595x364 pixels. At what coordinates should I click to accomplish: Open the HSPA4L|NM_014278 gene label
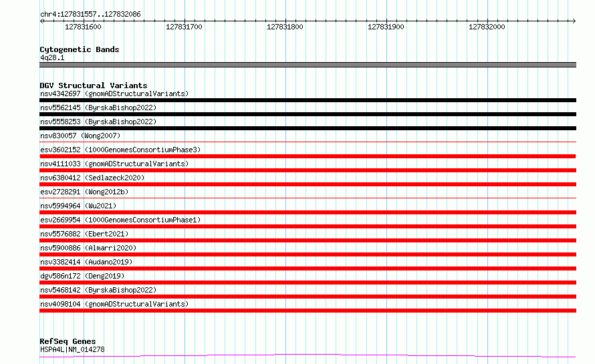click(x=72, y=349)
